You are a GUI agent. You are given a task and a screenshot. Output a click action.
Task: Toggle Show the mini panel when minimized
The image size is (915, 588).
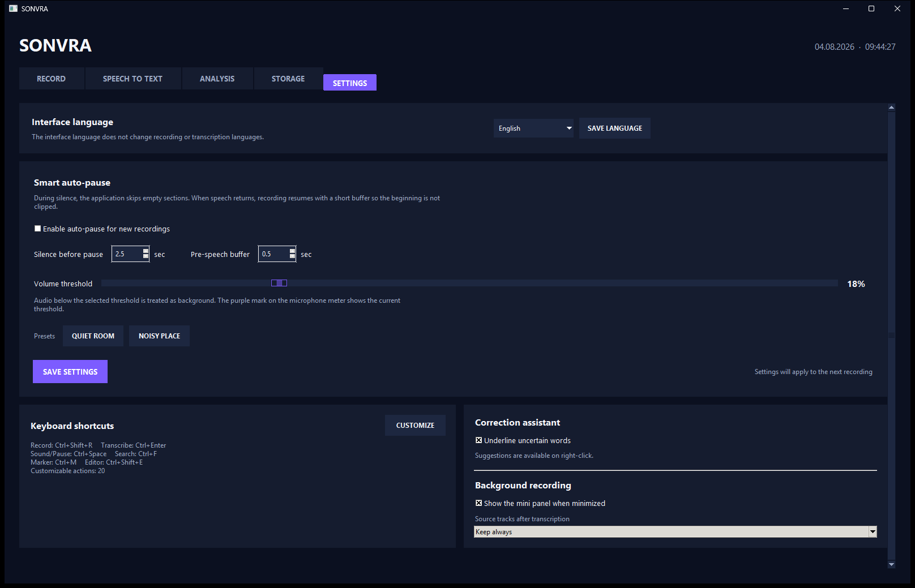[x=479, y=503]
